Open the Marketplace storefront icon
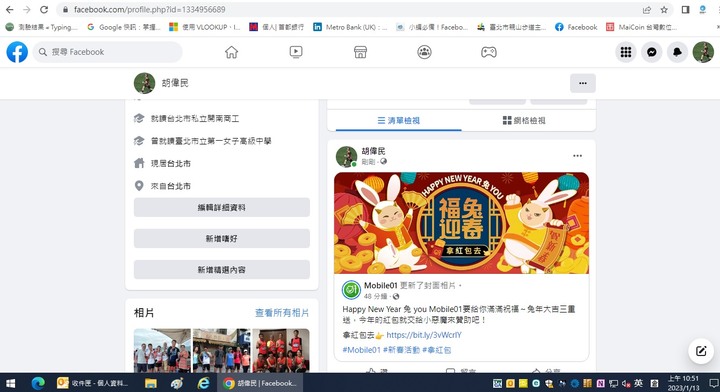 tap(360, 52)
